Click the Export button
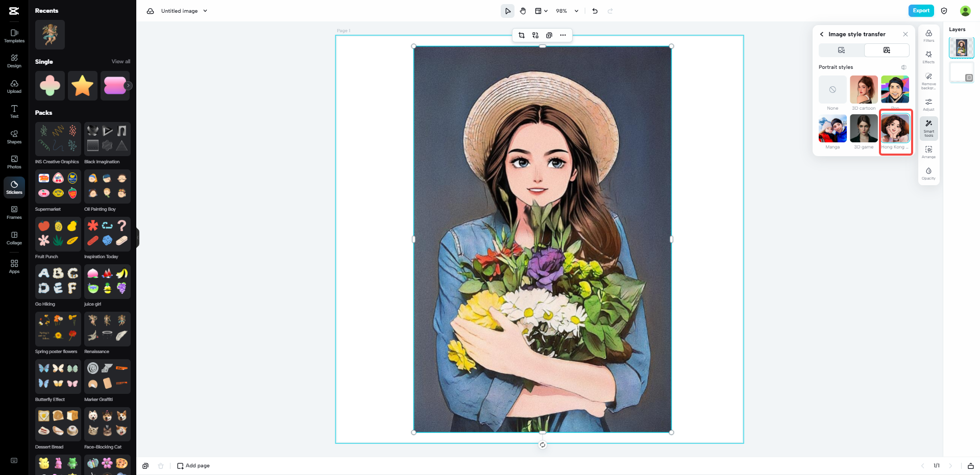The image size is (980, 475). (x=921, y=11)
